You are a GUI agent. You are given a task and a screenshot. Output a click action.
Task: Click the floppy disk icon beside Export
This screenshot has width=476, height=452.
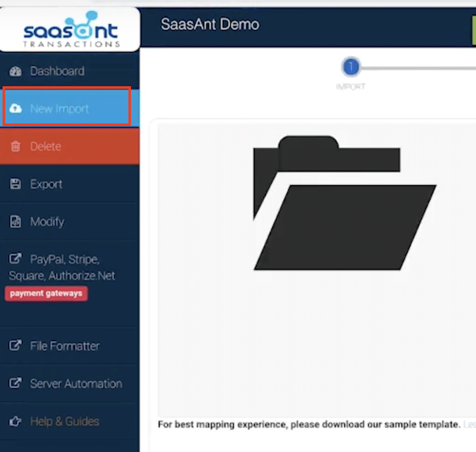(x=16, y=184)
